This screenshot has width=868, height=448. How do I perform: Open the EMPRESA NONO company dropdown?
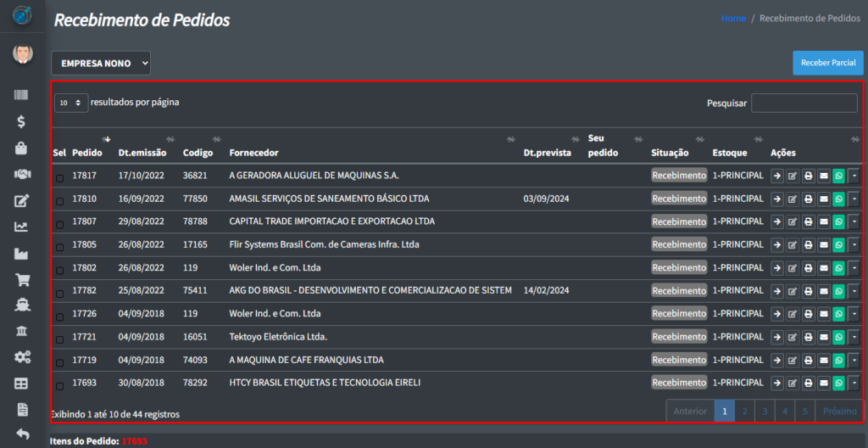click(x=101, y=63)
